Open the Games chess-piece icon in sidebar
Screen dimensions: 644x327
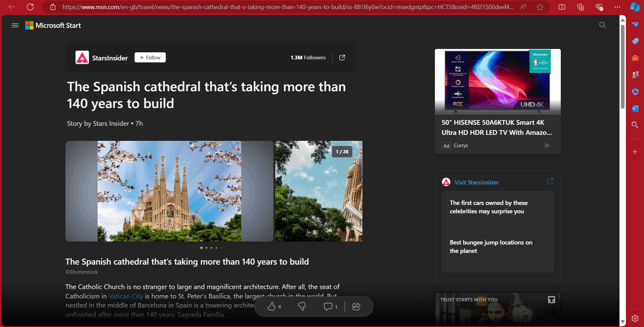tap(635, 75)
